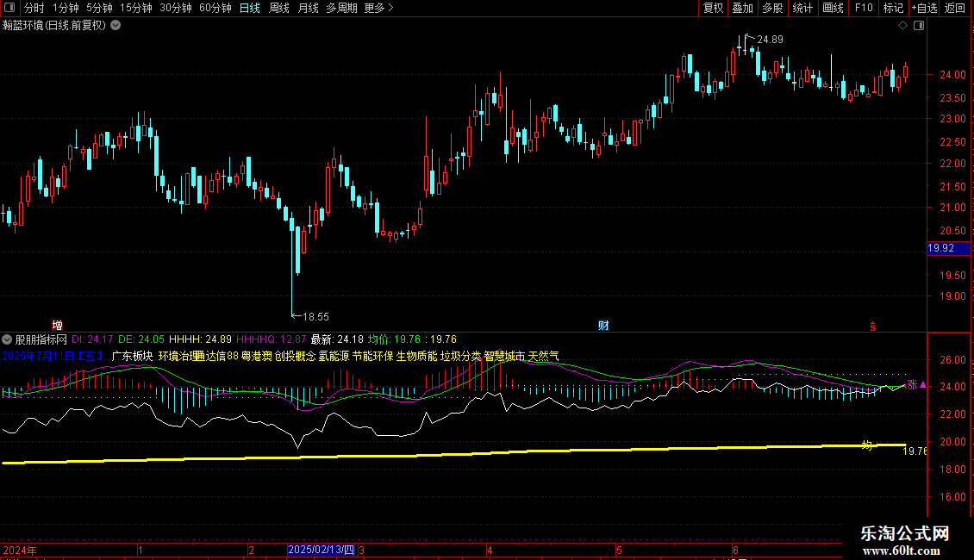Image resolution: width=974 pixels, height=560 pixels.
Task: Click the 智慧城市 concept tag
Action: [x=504, y=357]
